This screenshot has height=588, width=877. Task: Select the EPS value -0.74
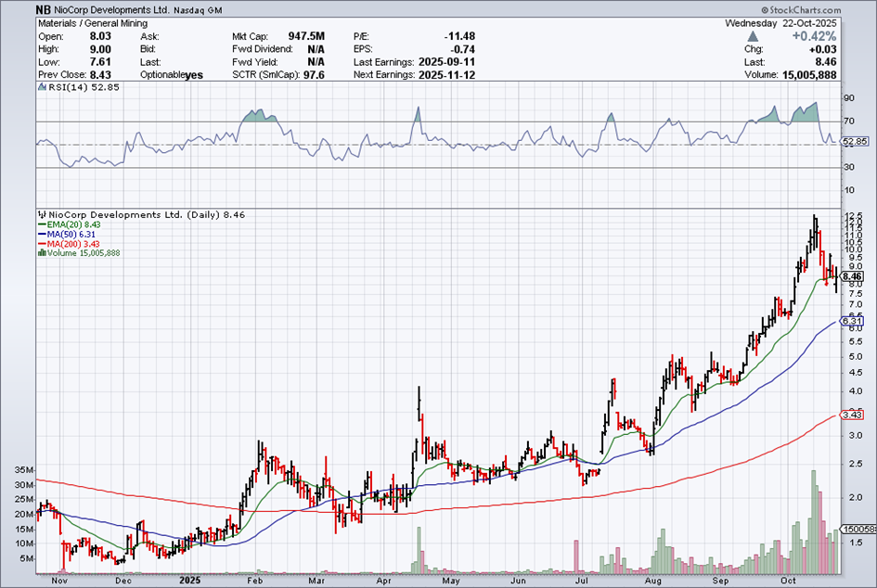(x=462, y=49)
